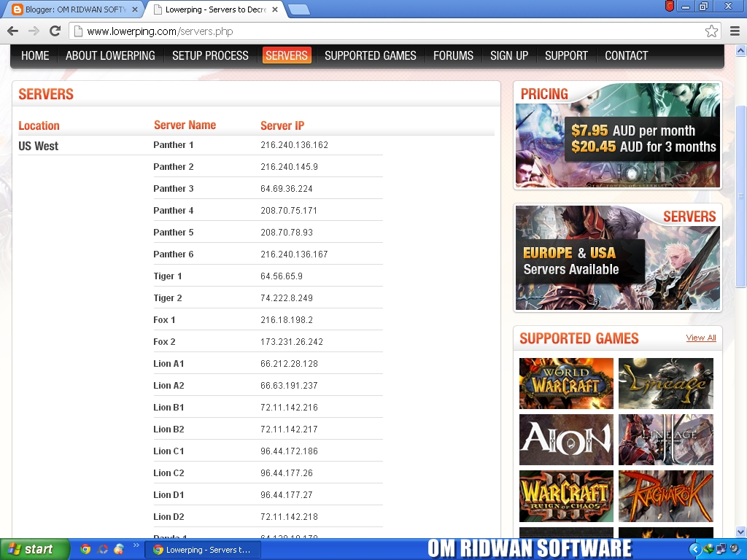
Task: Open a new tab button
Action: [x=299, y=9]
